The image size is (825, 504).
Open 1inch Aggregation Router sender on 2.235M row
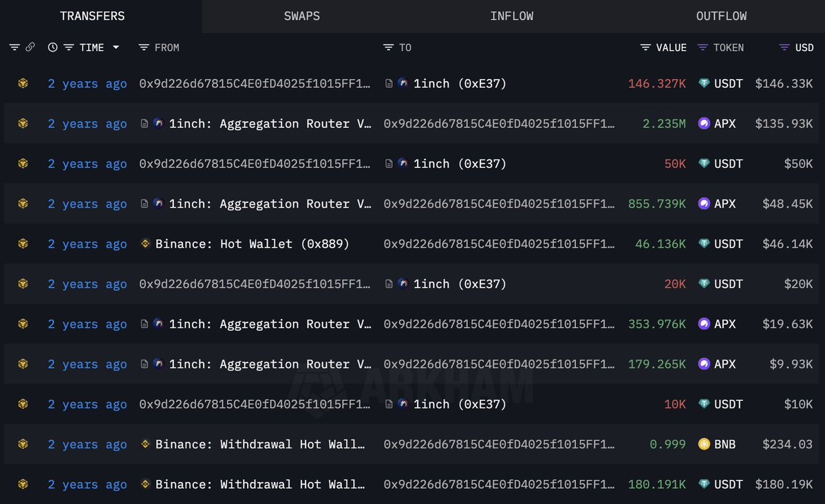pyautogui.click(x=270, y=124)
